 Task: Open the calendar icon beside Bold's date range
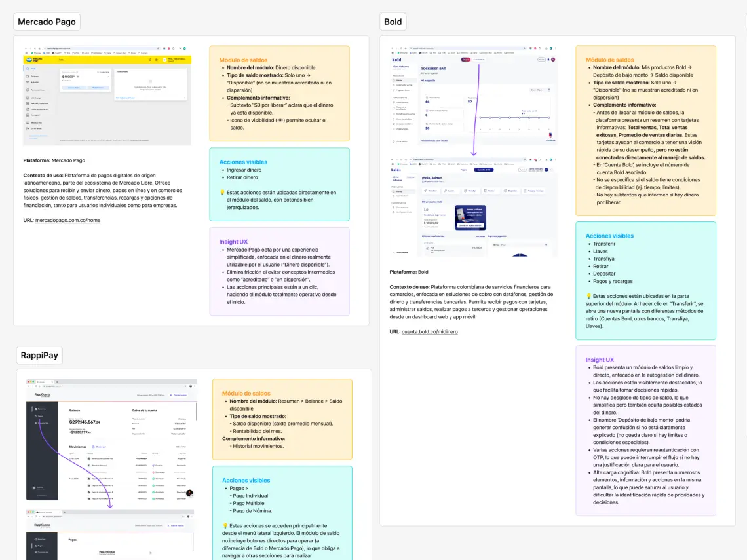click(x=549, y=90)
